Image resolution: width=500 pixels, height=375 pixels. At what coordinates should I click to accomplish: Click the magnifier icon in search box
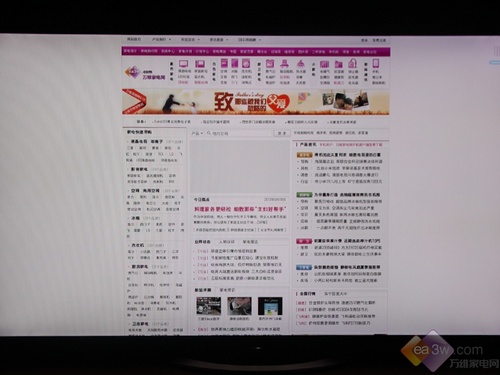coord(209,133)
